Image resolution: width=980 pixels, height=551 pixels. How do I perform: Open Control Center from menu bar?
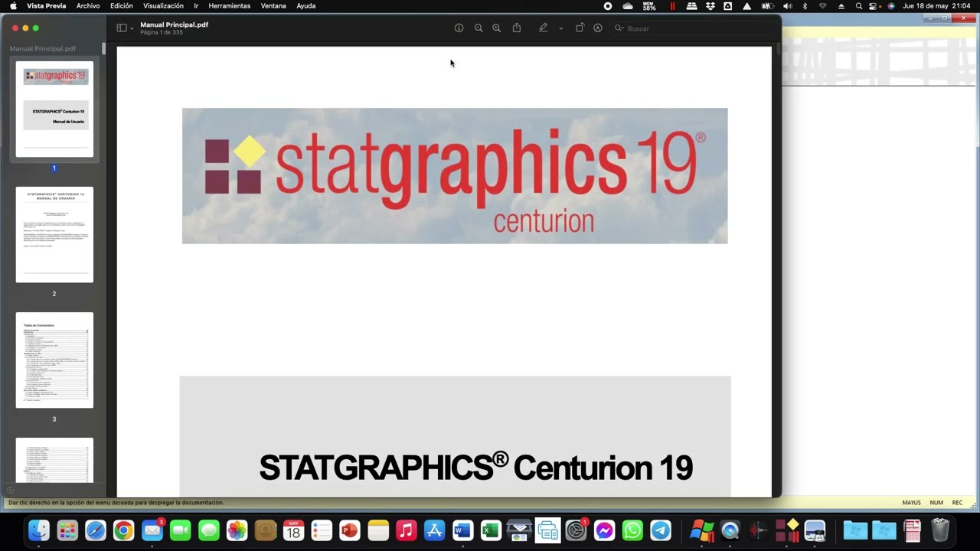(873, 6)
